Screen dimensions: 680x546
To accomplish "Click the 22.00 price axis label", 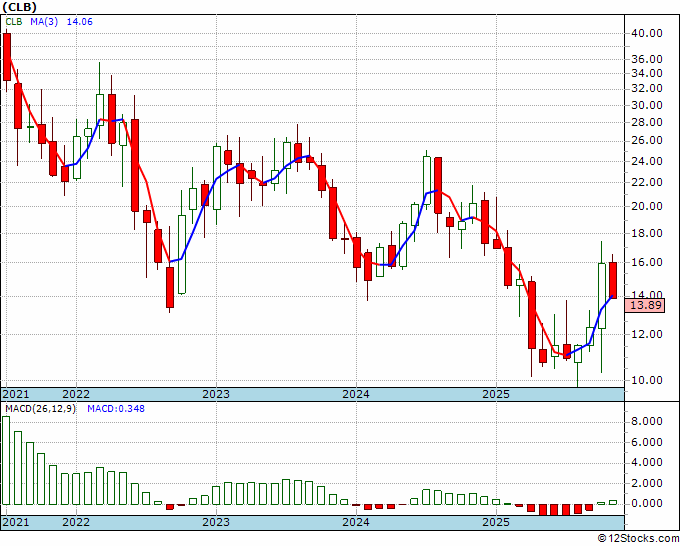I will click(646, 183).
